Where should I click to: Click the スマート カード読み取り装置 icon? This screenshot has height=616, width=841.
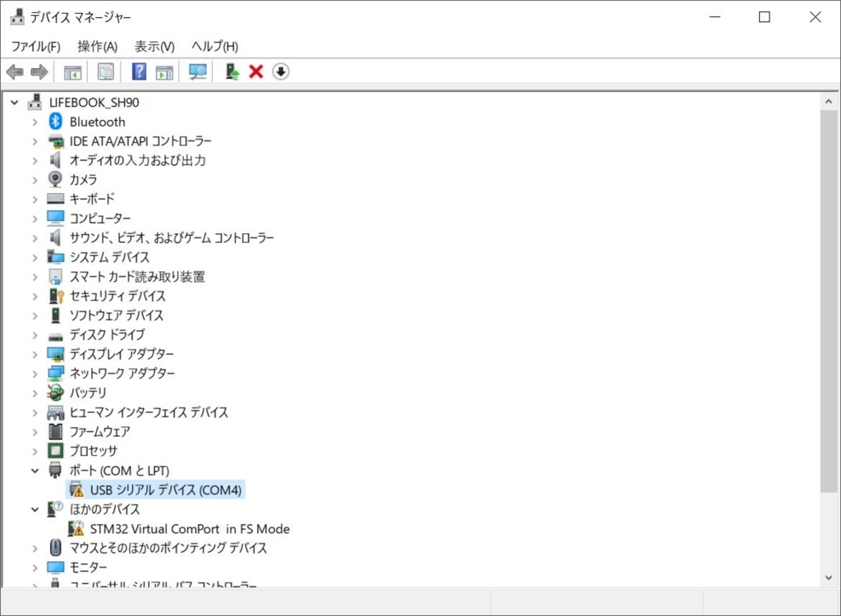coord(55,276)
